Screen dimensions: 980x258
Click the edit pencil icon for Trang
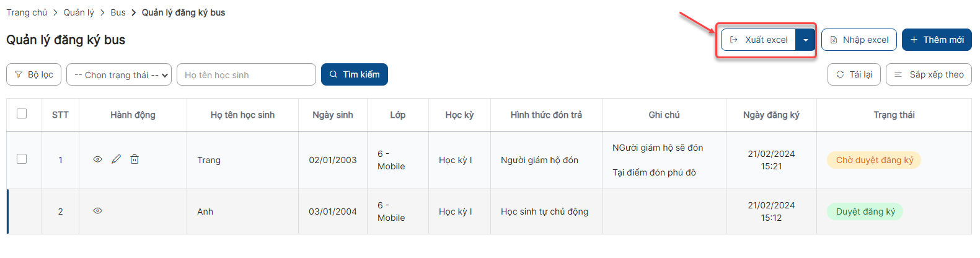(116, 159)
